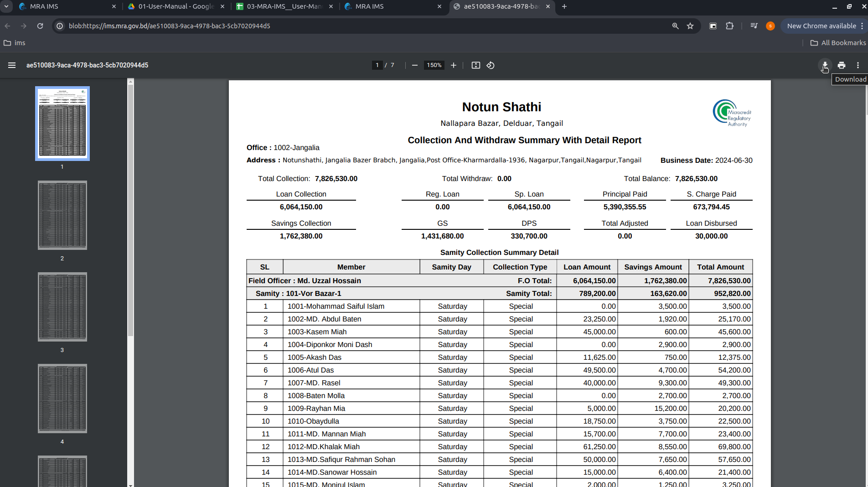
Task: Switch to the 01-User-Manual Google tab
Action: (x=176, y=6)
